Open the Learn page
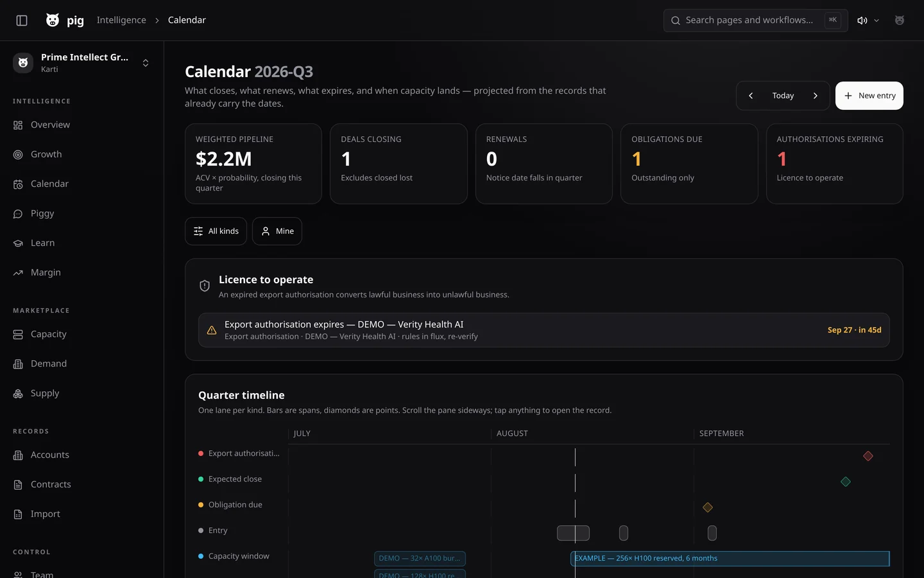This screenshot has width=924, height=578. [81, 243]
